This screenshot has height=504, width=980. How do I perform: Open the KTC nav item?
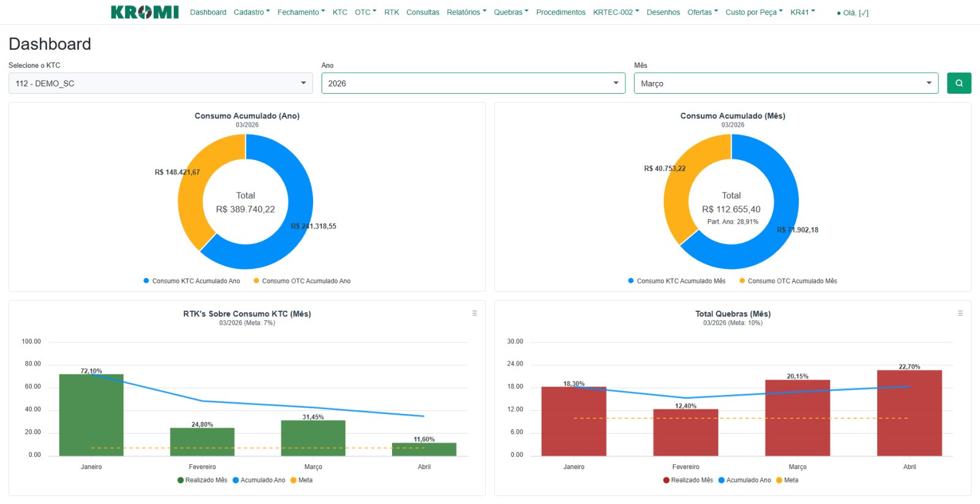coord(340,12)
